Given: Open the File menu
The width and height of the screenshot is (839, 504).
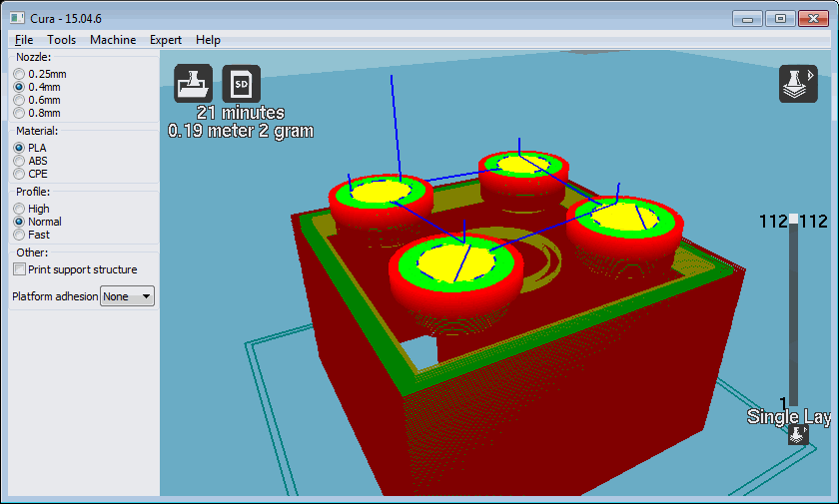Looking at the screenshot, I should click(x=24, y=40).
